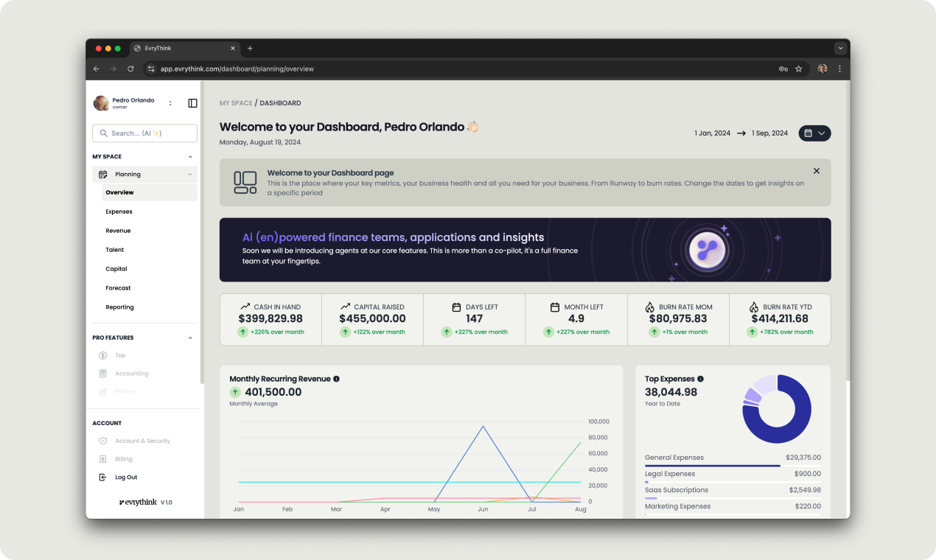Screen dimensions: 936x560
Task: Click the 1 Sep, 2024 end date
Action: click(770, 133)
